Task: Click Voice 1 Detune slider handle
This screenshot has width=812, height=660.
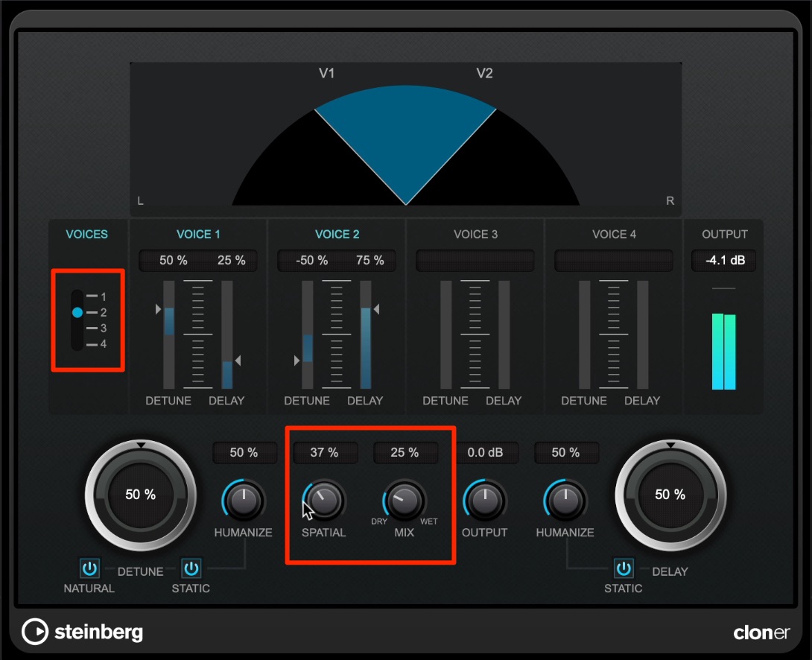Action: tap(159, 309)
